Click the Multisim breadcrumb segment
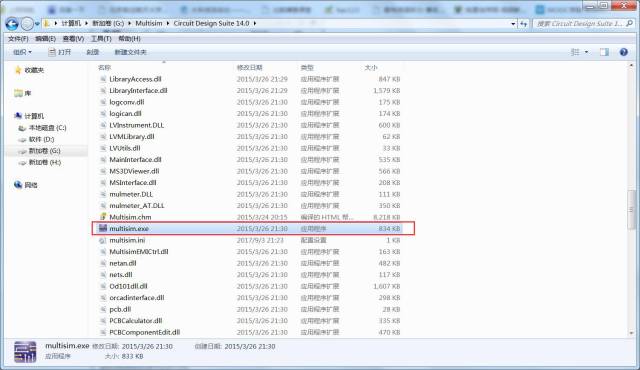The width and height of the screenshot is (640, 370). click(149, 24)
